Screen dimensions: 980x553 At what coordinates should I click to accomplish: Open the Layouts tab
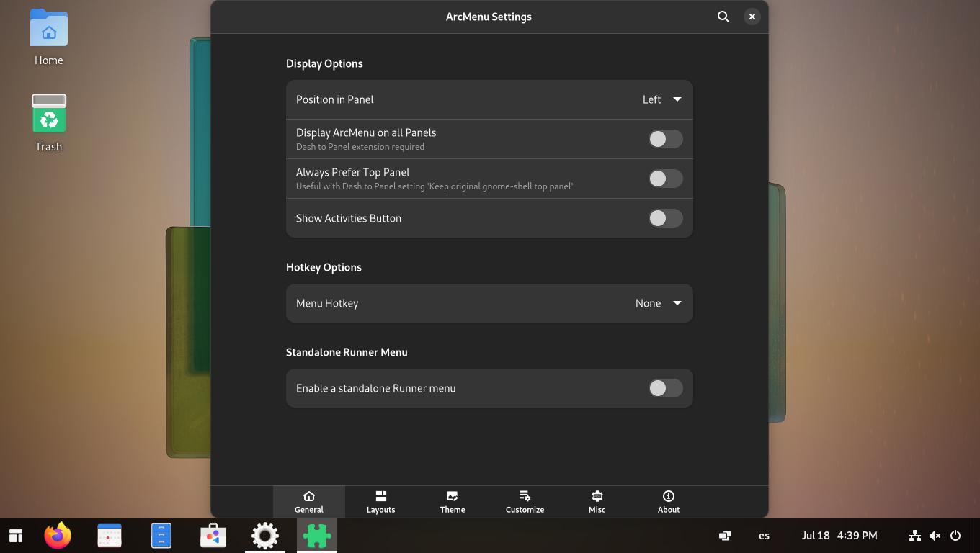point(380,502)
